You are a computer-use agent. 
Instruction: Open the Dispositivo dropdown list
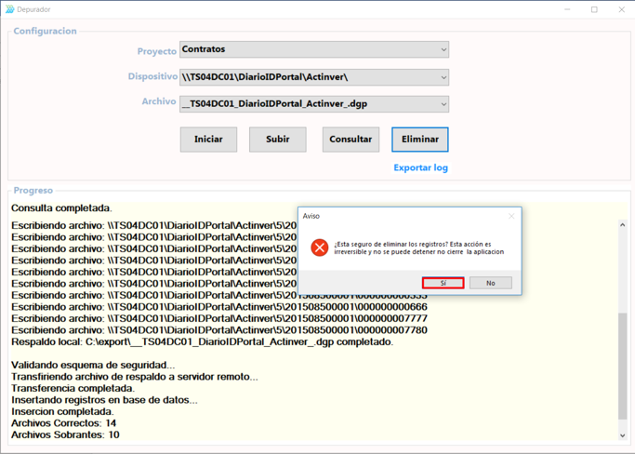[x=443, y=77]
